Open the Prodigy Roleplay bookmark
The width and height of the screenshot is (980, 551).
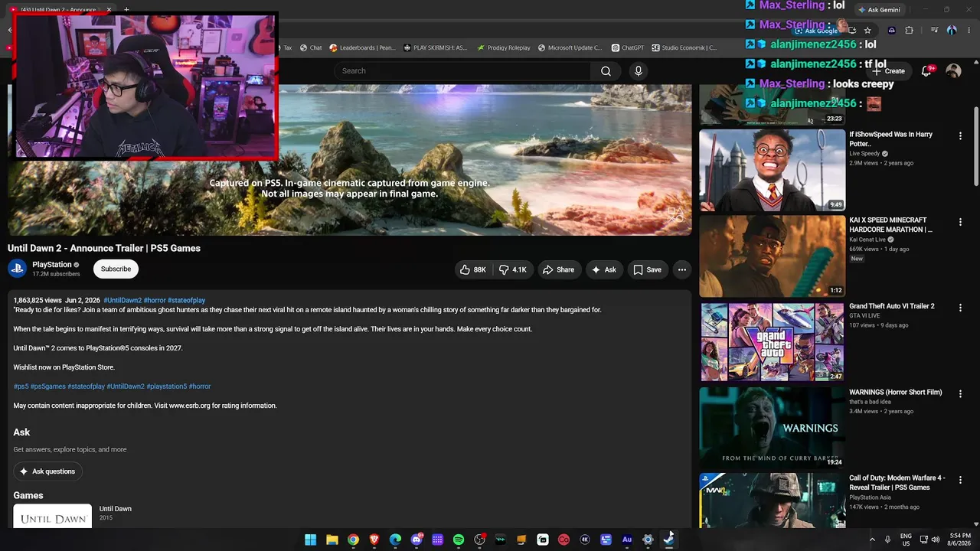pos(503,47)
